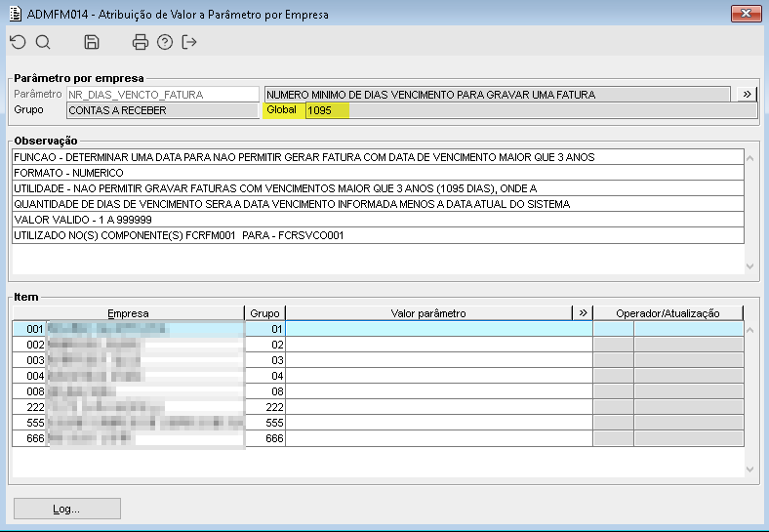Click Valor parâmetro cell for empresa 001

439,329
